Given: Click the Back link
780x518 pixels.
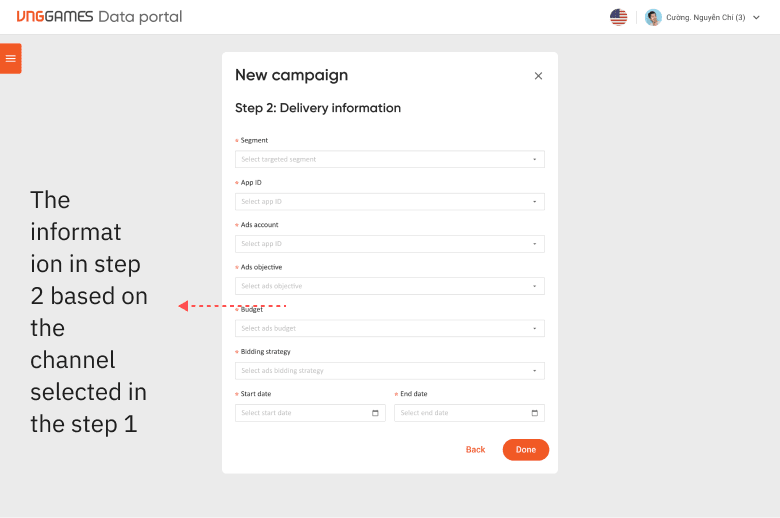Looking at the screenshot, I should (475, 450).
